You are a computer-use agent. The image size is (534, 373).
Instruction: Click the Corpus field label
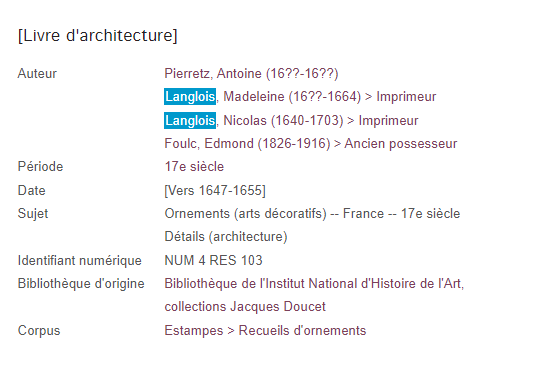pos(39,330)
